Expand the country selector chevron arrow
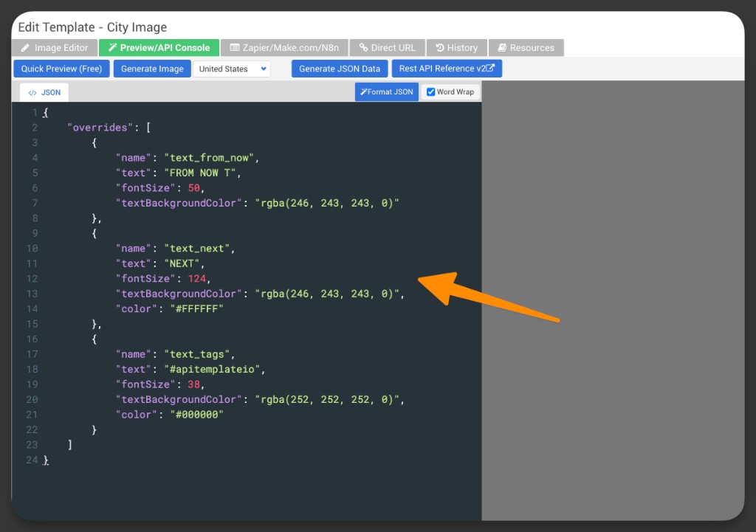The width and height of the screenshot is (756, 532). tap(264, 69)
